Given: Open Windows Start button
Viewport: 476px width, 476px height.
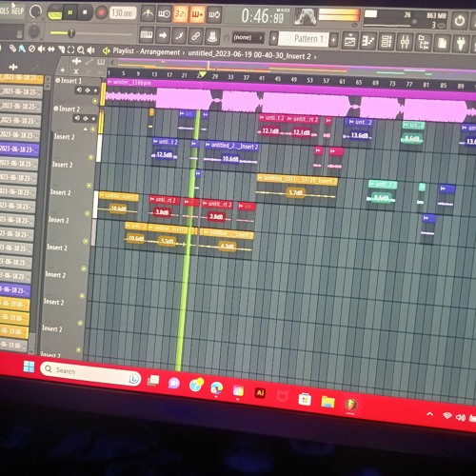Looking at the screenshot, I should point(29,367).
